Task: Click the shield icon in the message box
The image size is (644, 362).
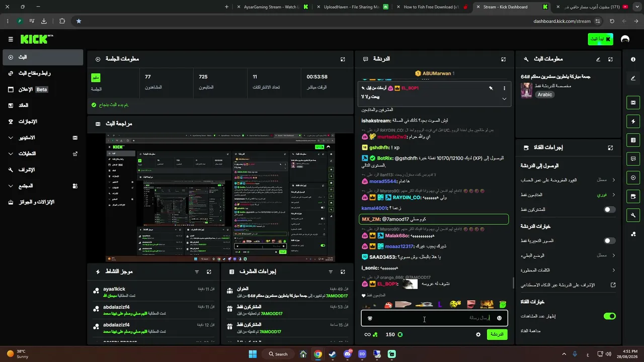Action: coord(370,318)
